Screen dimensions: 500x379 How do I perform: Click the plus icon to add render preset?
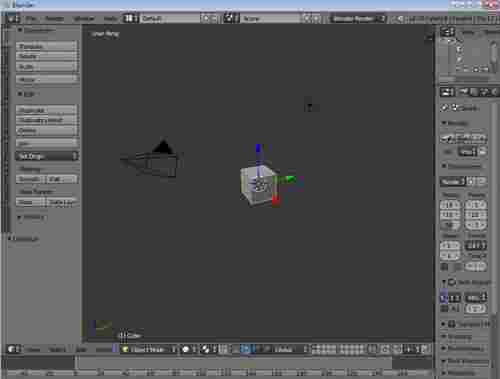[471, 182]
